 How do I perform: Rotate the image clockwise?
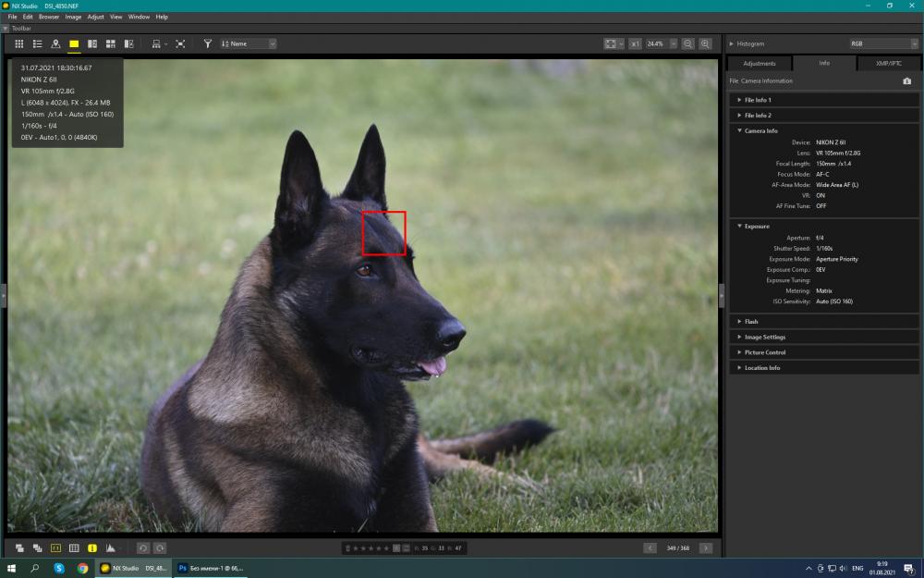click(160, 547)
